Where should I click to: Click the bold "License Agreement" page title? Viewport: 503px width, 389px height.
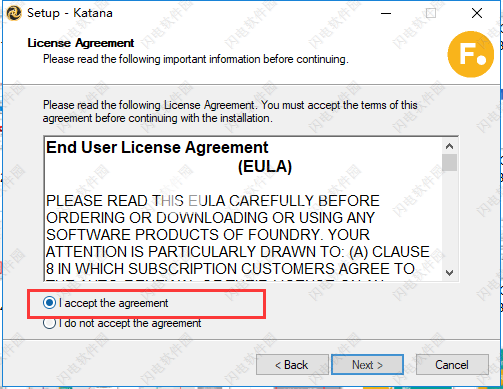pyautogui.click(x=81, y=43)
